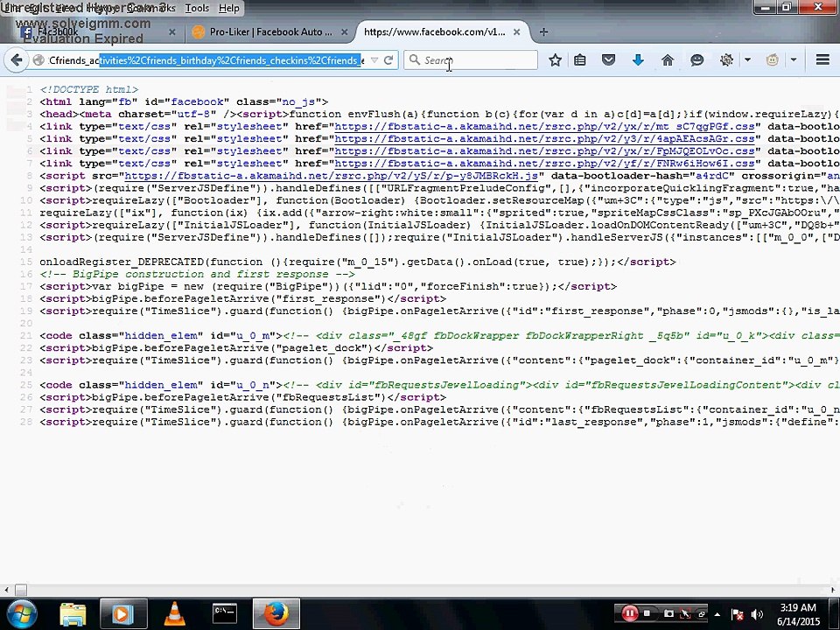The image size is (840, 630).
Task: Click the horizontal scrollbar right arrow
Action: [x=833, y=590]
